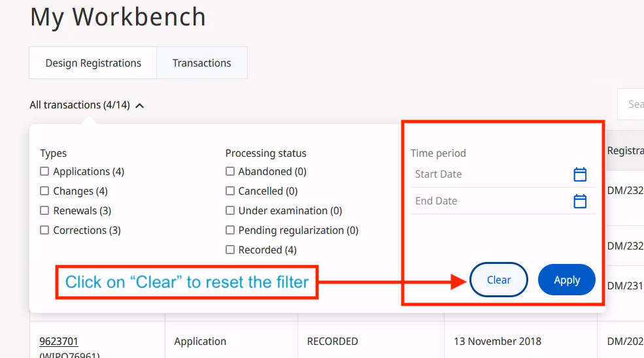Apply the selected transaction filters
Screen dimensions: 644x358
click(x=566, y=280)
